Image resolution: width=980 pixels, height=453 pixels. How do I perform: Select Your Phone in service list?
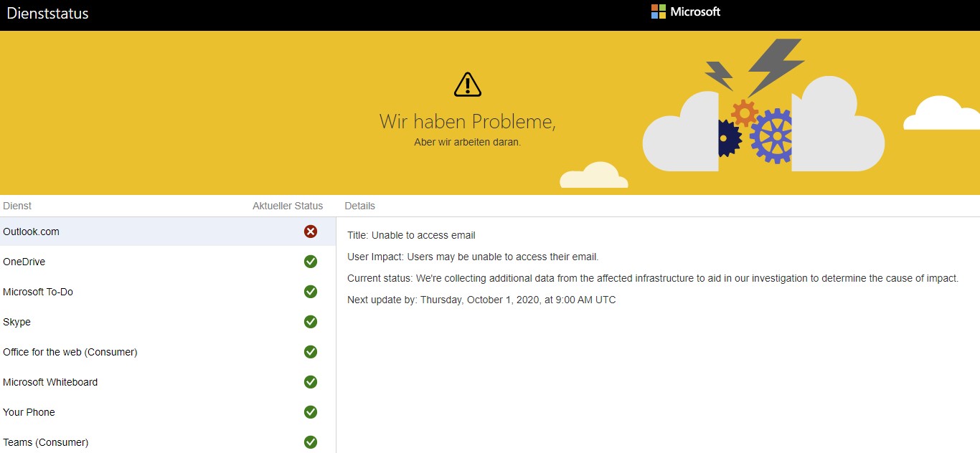pos(168,412)
